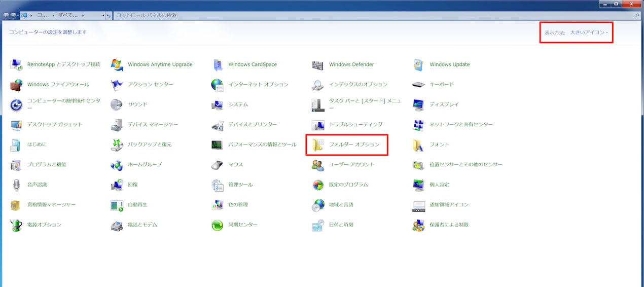The image size is (644, 287).
Task: Open the インターネット オプション globe icon
Action: pyautogui.click(x=218, y=85)
